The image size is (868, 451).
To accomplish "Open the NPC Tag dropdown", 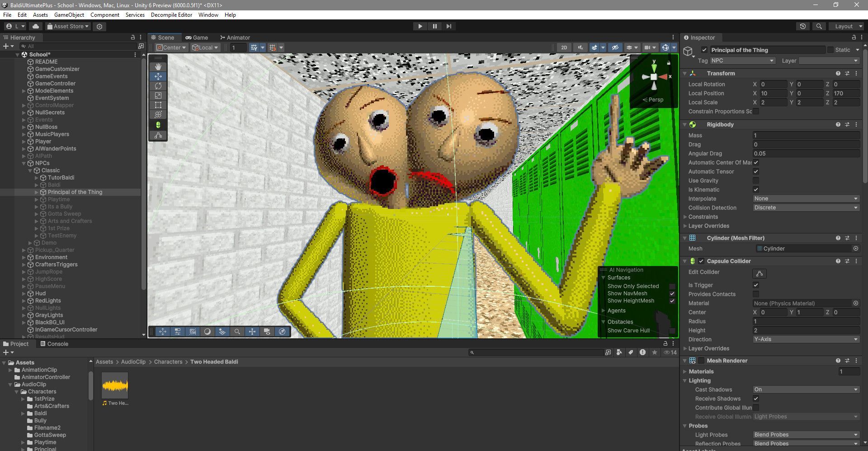I will click(x=741, y=60).
